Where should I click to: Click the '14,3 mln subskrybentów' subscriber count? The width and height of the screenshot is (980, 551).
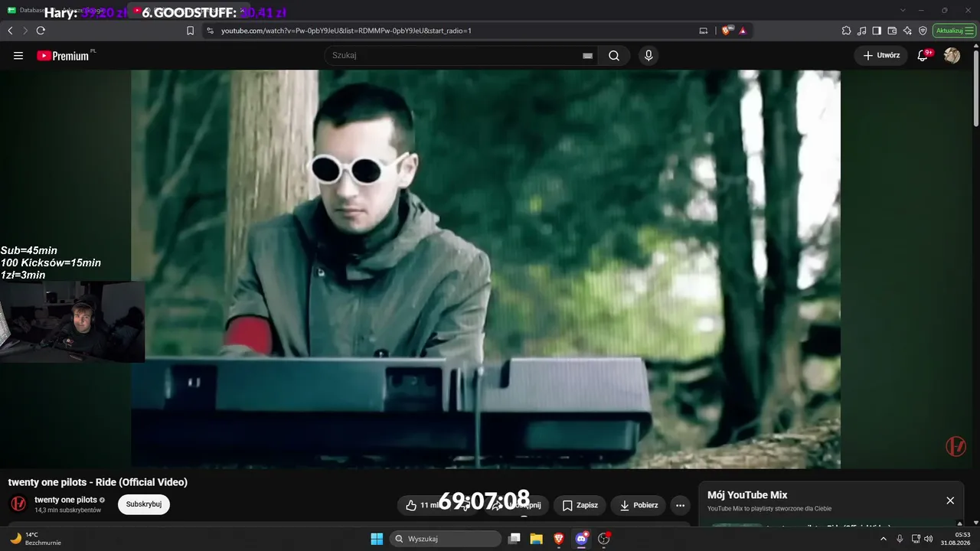tap(67, 510)
